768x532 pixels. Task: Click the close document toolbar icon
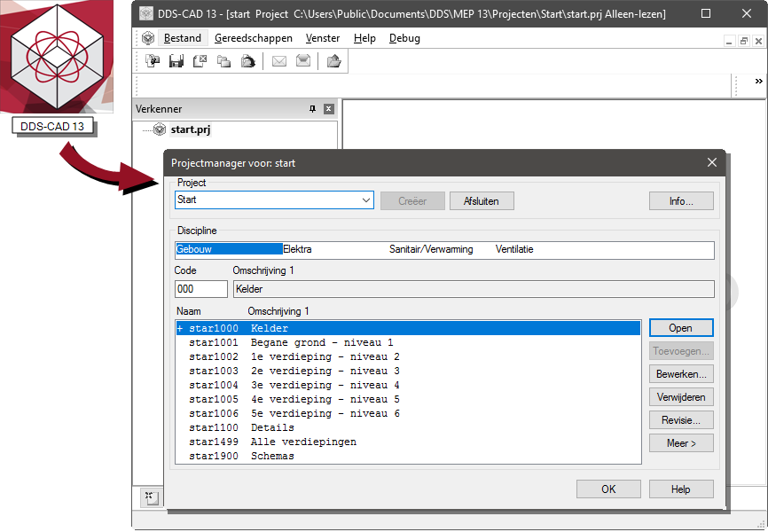(x=200, y=61)
